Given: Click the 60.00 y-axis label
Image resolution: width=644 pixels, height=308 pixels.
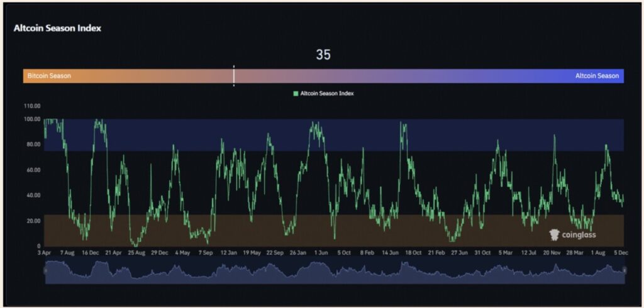Looking at the screenshot, I should 33,170.
